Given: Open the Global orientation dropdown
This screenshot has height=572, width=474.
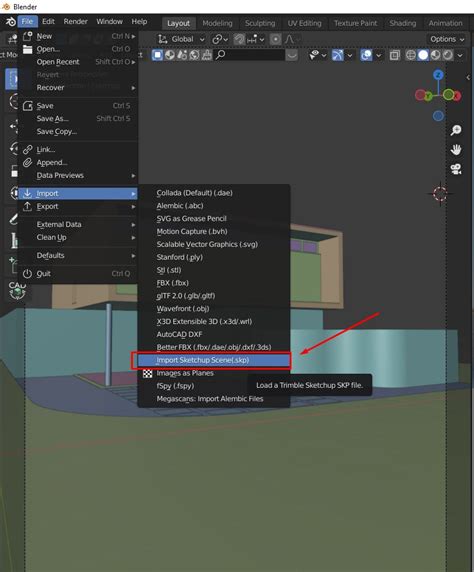Looking at the screenshot, I should point(181,39).
